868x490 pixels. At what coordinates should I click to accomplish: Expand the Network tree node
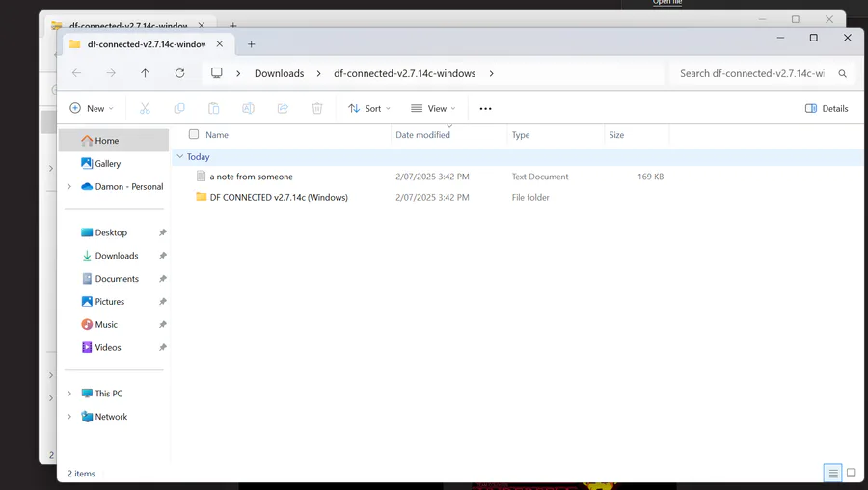click(69, 417)
